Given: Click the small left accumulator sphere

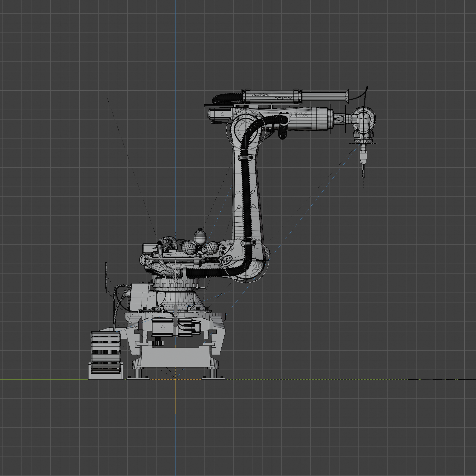Looking at the screenshot, I should (x=189, y=248).
